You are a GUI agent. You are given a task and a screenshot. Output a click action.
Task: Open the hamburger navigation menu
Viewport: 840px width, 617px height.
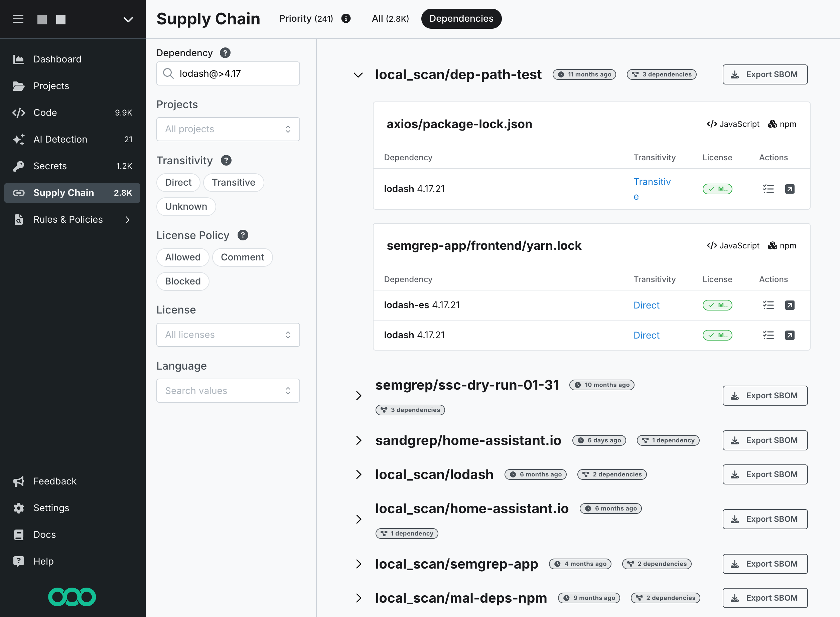pyautogui.click(x=18, y=19)
